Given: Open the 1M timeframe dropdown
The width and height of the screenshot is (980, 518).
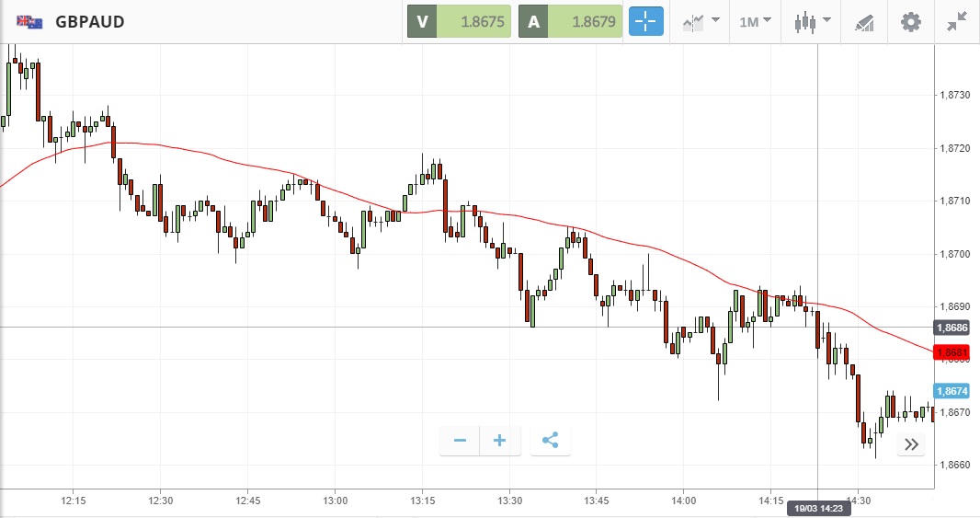Looking at the screenshot, I should click(x=755, y=21).
